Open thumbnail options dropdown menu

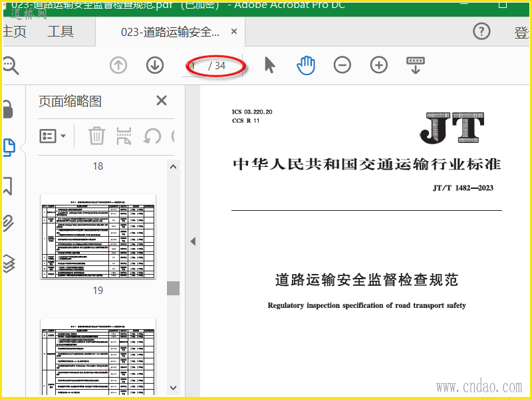[x=53, y=136]
